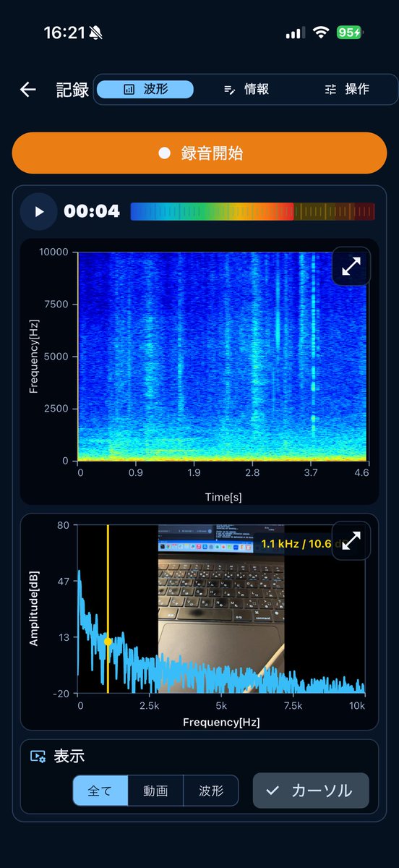Select the 動画 display option
Screen dimensions: 399x868
click(x=155, y=791)
